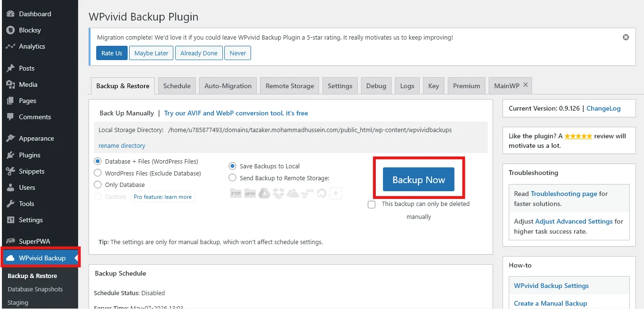Click the five-star review link

tap(578, 136)
